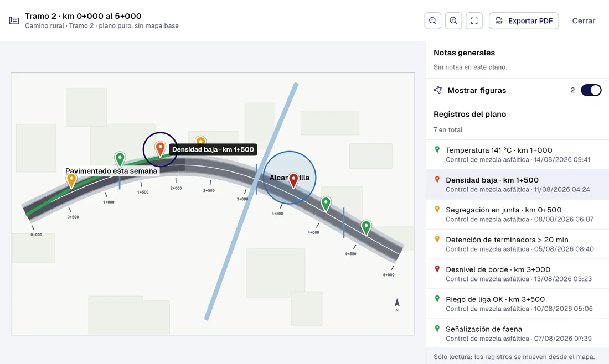The height and width of the screenshot is (364, 609).
Task: Click the zoom in magnifier icon
Action: [x=453, y=20]
